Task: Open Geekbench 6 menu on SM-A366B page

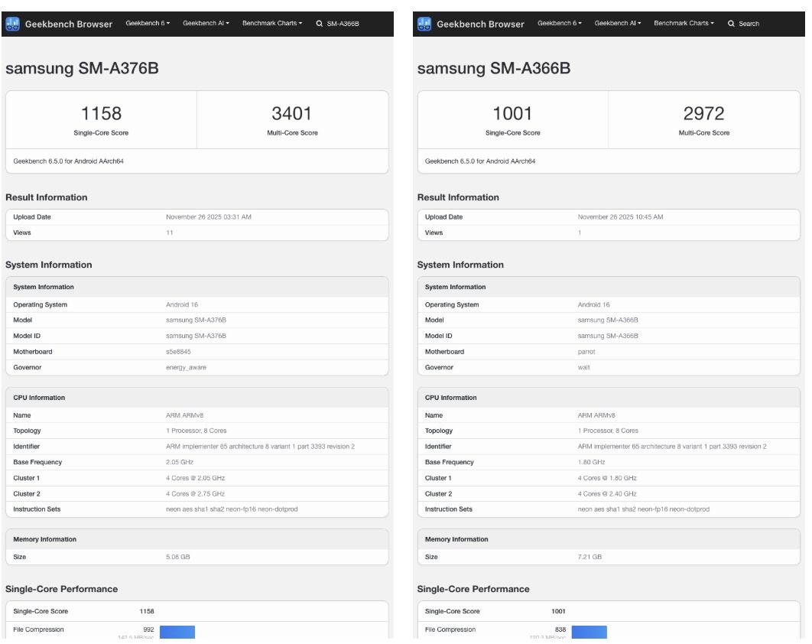Action: click(560, 24)
